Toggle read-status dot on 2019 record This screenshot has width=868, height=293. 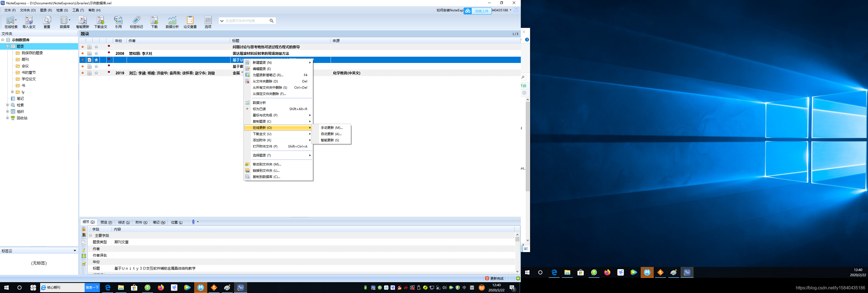(x=82, y=73)
